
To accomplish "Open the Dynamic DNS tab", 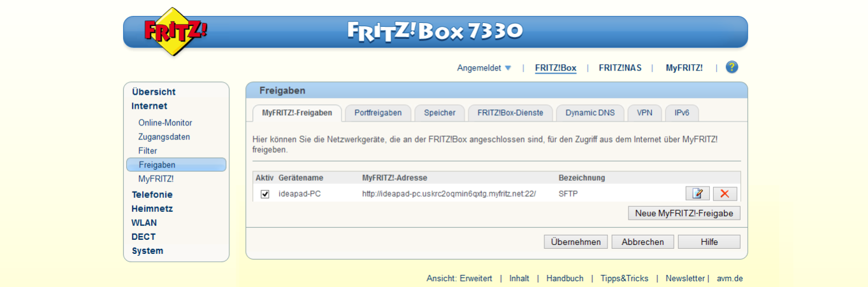I will pos(590,113).
